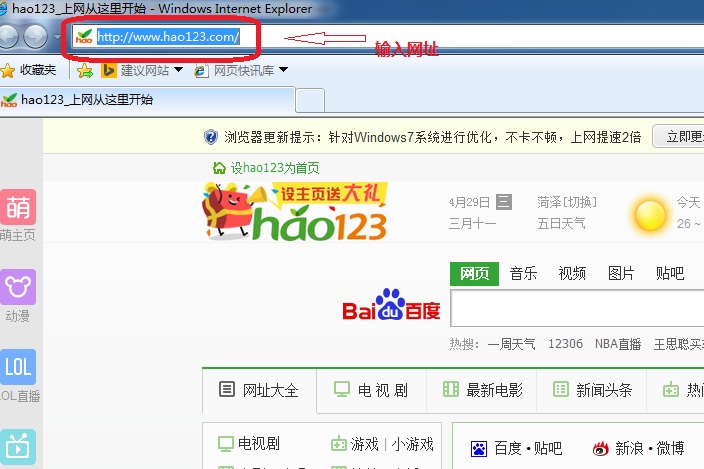Open the 五日天气 forecast link

tap(561, 224)
